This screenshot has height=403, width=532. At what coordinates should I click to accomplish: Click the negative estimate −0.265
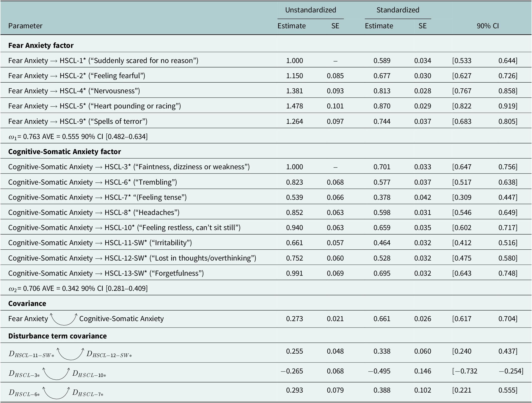click(292, 371)
